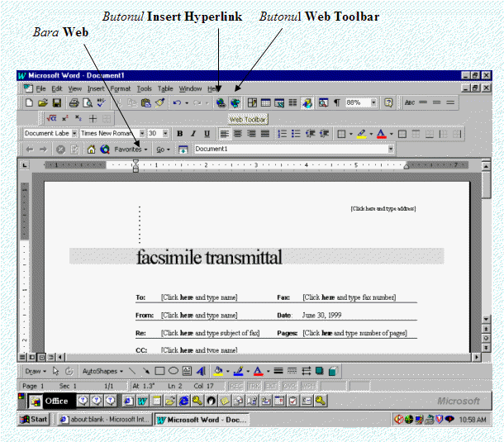Toggle Italic formatting
This screenshot has height=442, width=504.
[x=193, y=134]
